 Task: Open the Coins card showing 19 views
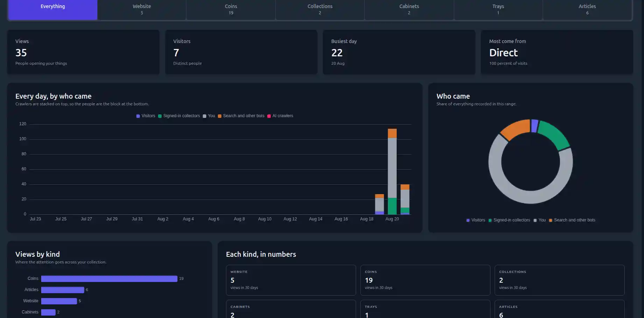[425, 280]
